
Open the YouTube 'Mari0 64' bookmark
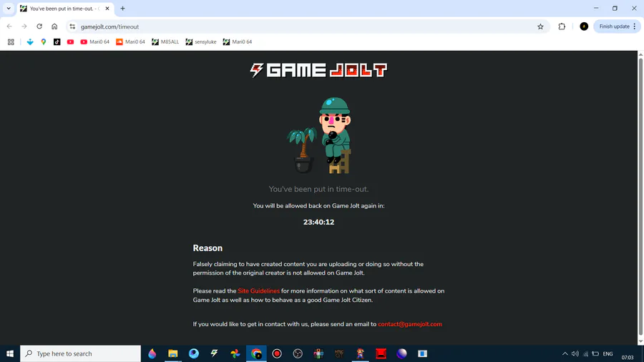click(95, 42)
